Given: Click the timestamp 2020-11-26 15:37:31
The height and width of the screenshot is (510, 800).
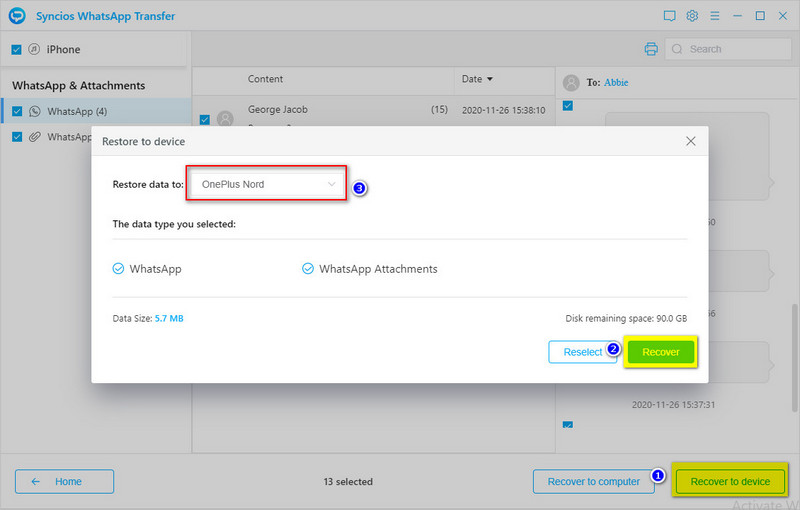Looking at the screenshot, I should tap(673, 405).
